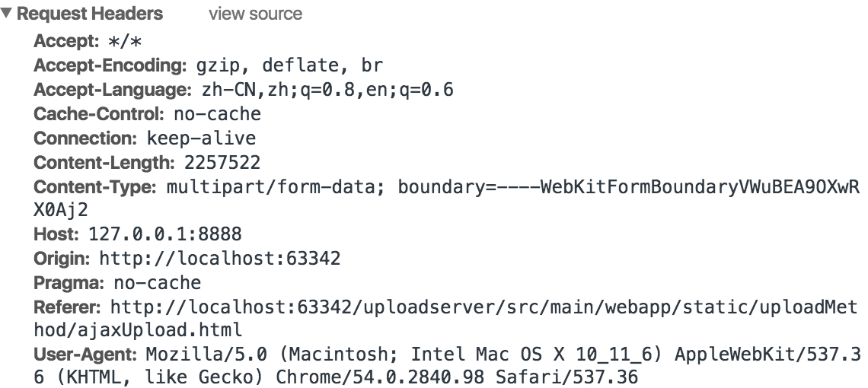868x388 pixels.
Task: Select the Origin URL http://localhost:63342
Action: click(220, 258)
